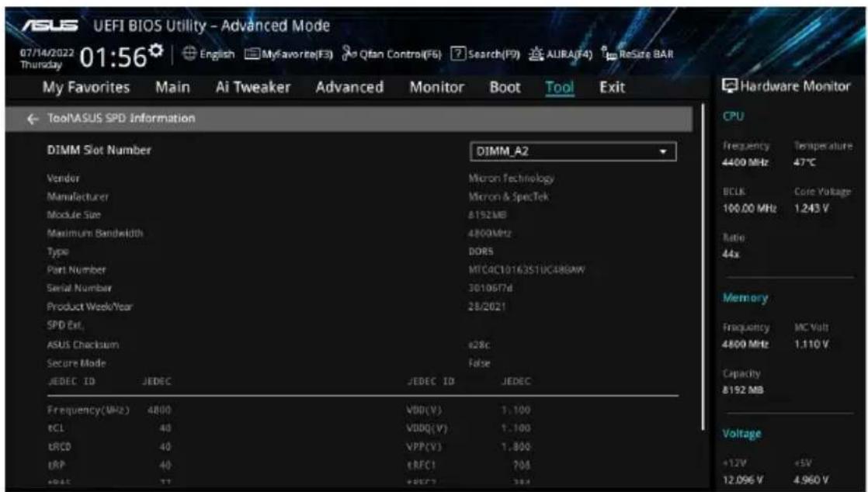Viewport: 868px width, 492px height.
Task: Click the Frequency(MHz) timing row
Action: pos(109,410)
